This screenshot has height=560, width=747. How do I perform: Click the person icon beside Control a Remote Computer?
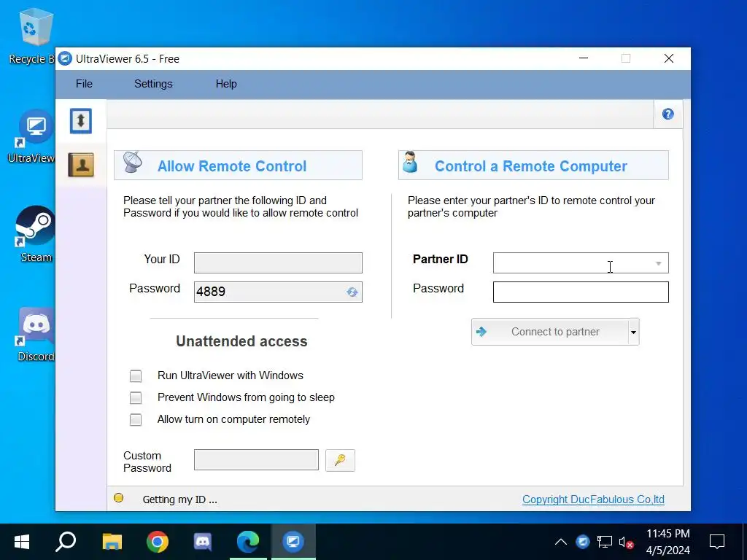(410, 163)
